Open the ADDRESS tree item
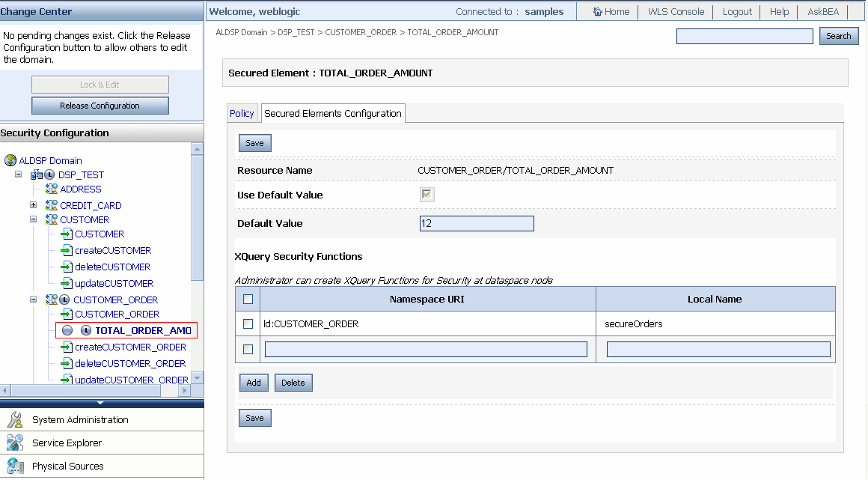 click(80, 189)
